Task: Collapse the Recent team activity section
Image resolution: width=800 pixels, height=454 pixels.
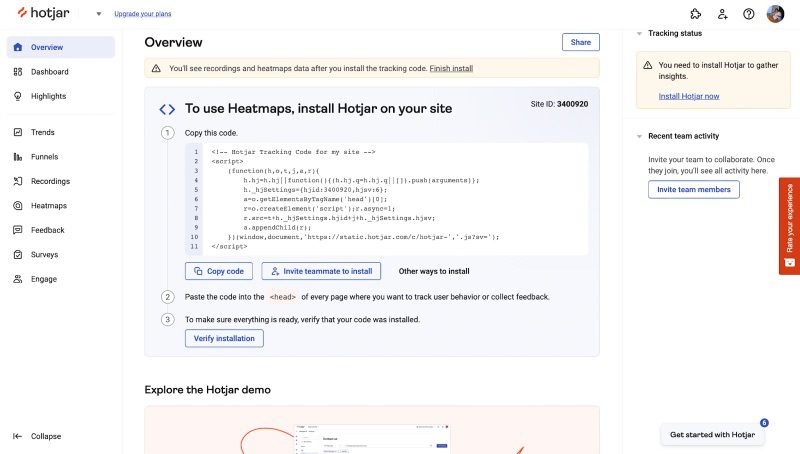Action: [x=639, y=136]
